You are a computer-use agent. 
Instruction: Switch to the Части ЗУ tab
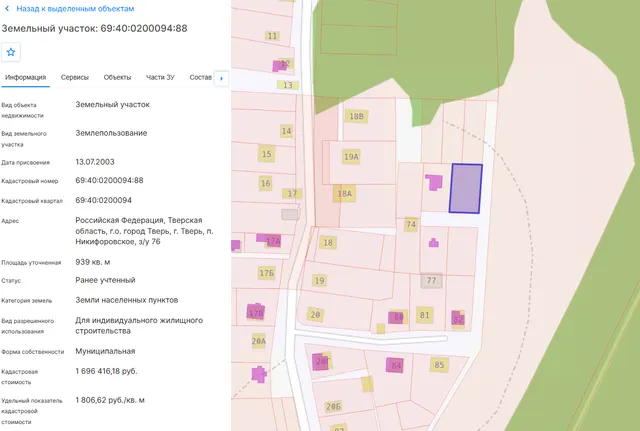(x=160, y=77)
